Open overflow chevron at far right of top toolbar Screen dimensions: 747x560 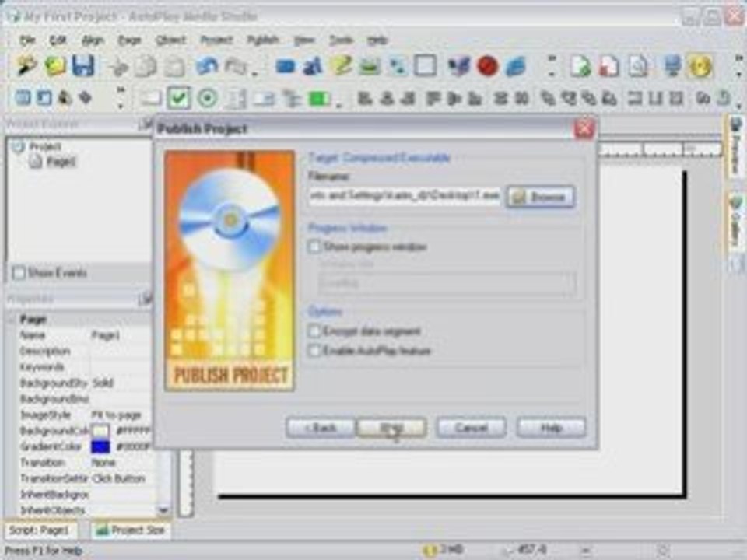pos(738,65)
